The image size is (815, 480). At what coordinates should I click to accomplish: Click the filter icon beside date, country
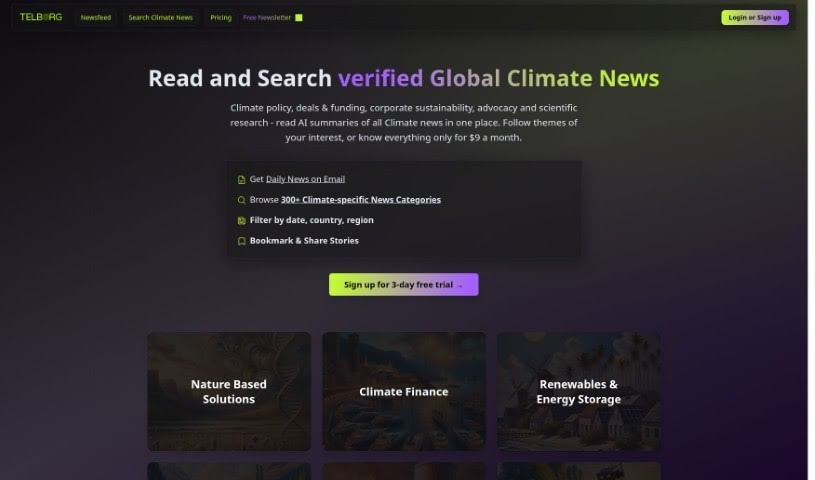tap(241, 220)
